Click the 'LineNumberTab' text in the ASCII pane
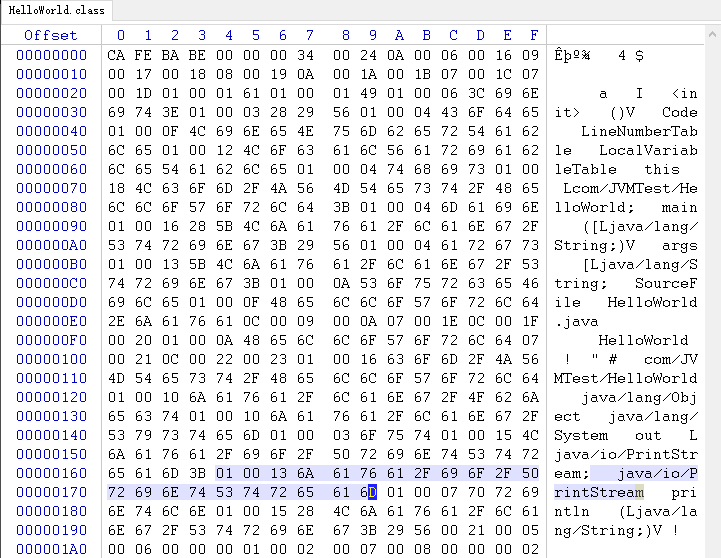Screen dimensions: 721x558 [x=639, y=131]
